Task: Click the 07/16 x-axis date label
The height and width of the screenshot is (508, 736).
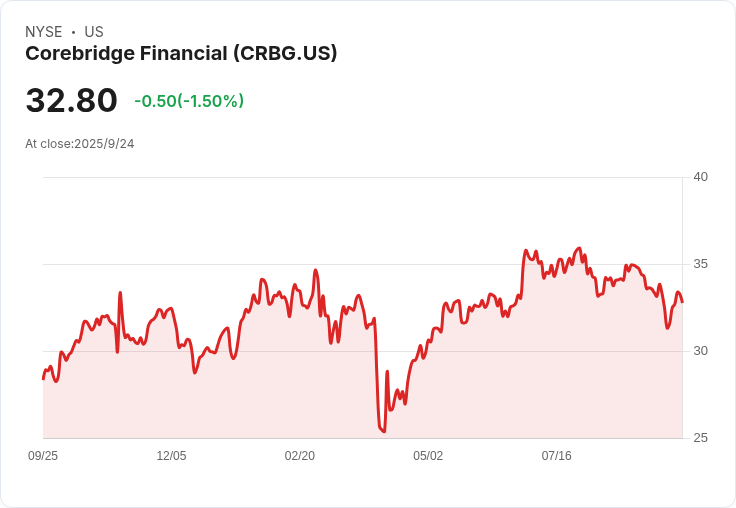Action: [557, 456]
